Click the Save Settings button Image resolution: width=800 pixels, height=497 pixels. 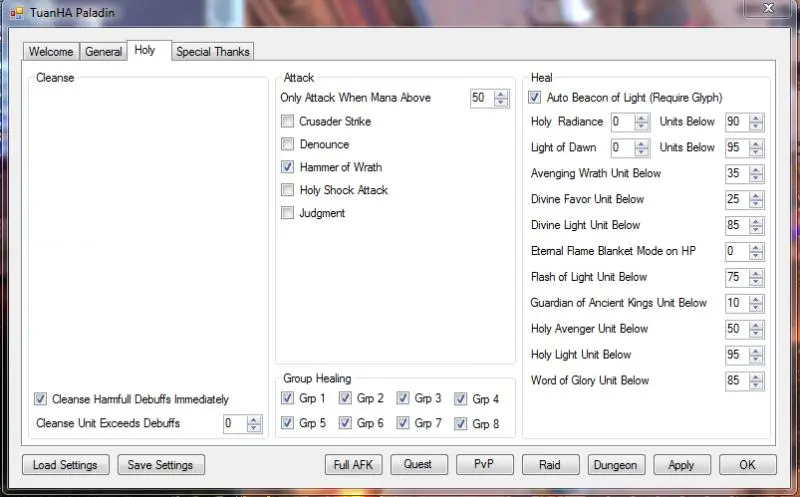[161, 465]
